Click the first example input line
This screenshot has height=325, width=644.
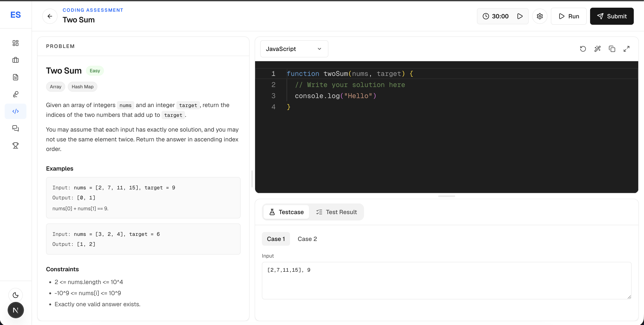click(x=114, y=188)
